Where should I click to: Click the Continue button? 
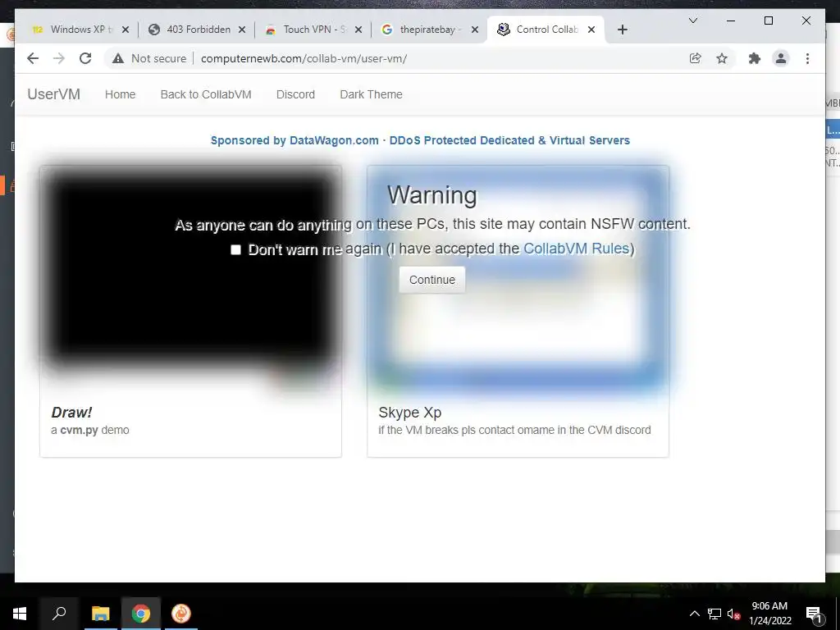(x=431, y=280)
